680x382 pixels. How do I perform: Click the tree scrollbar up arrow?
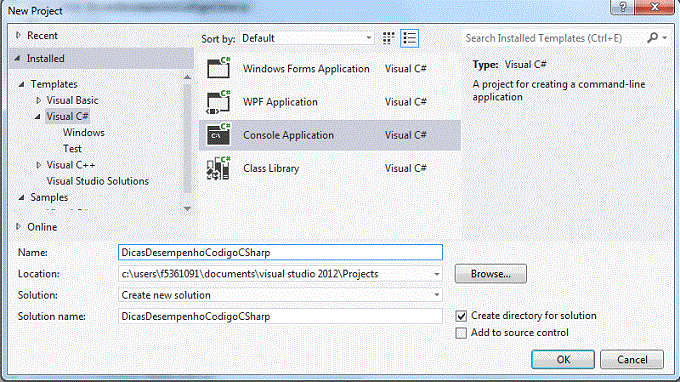click(x=187, y=77)
